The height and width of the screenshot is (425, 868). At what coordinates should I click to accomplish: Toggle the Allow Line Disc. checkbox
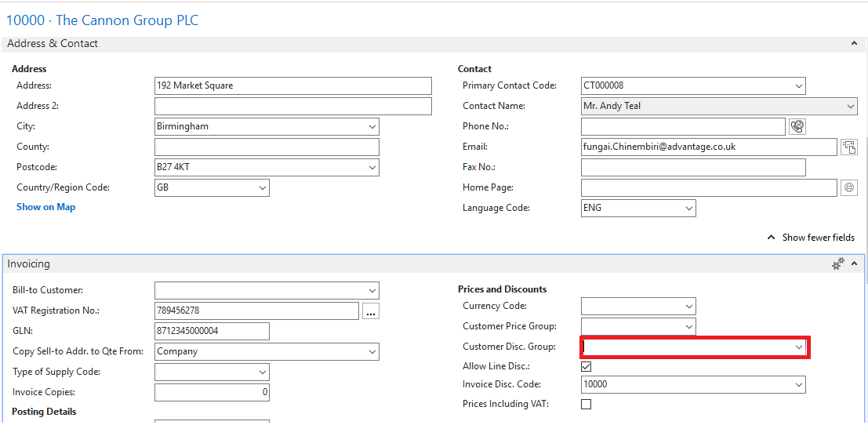[587, 366]
